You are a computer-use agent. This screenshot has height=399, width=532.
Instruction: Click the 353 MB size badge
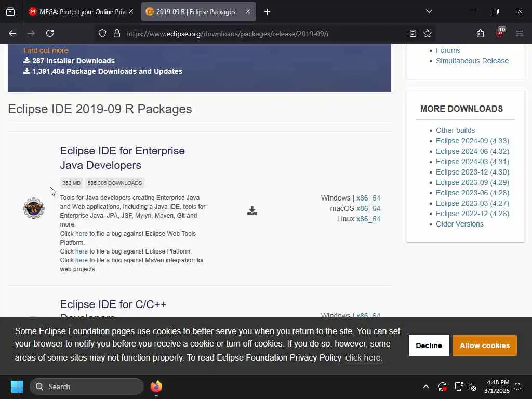click(x=72, y=183)
